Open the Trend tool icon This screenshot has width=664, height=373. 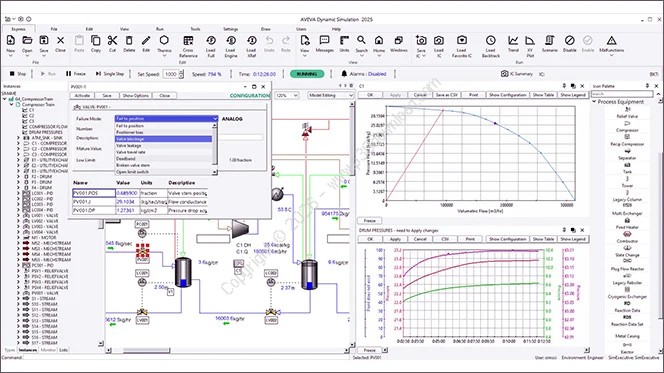(x=513, y=41)
